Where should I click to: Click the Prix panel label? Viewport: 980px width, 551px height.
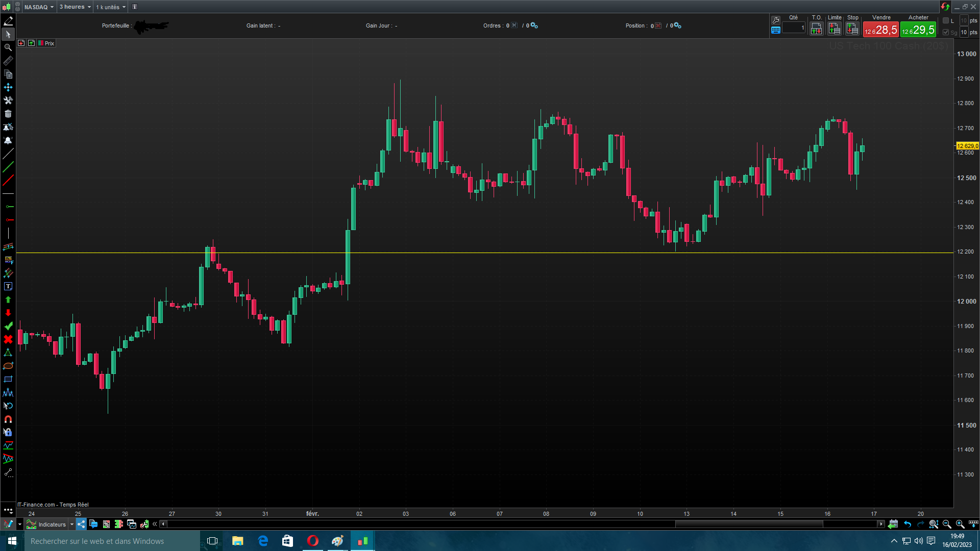49,43
